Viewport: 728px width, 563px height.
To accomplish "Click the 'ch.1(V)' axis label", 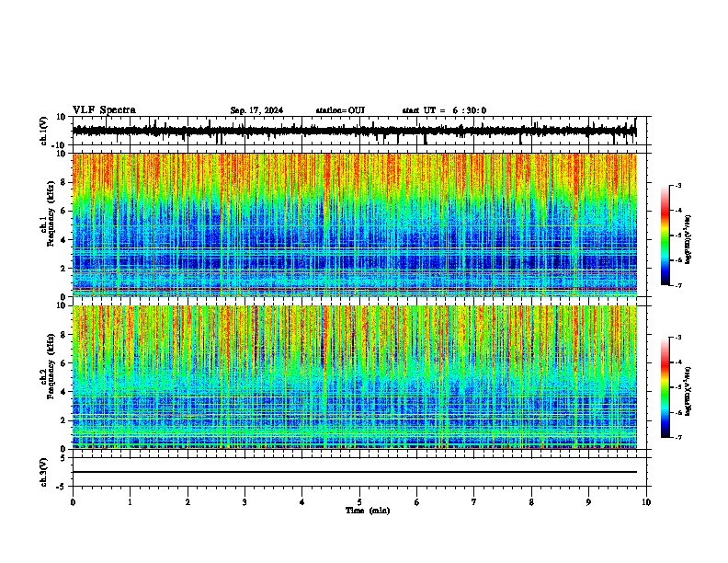I will (x=44, y=131).
